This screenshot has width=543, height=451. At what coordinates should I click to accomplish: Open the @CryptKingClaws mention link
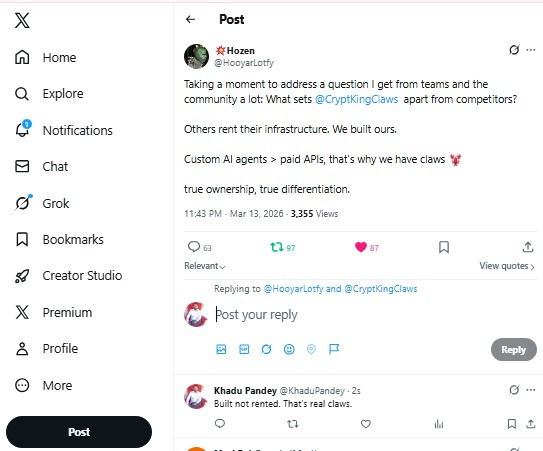click(356, 99)
